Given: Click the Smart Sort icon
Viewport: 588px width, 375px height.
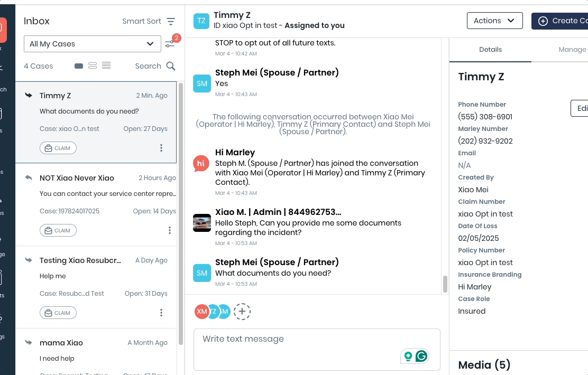Looking at the screenshot, I should pyautogui.click(x=170, y=22).
